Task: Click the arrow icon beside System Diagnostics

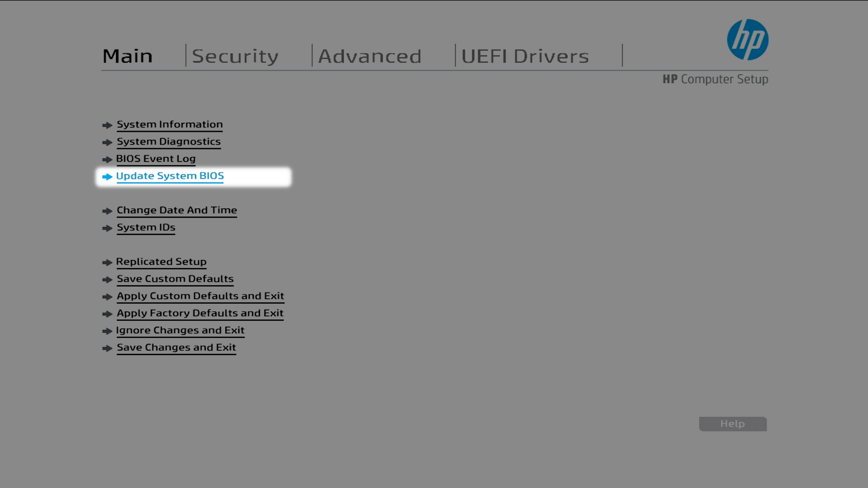Action: [108, 142]
